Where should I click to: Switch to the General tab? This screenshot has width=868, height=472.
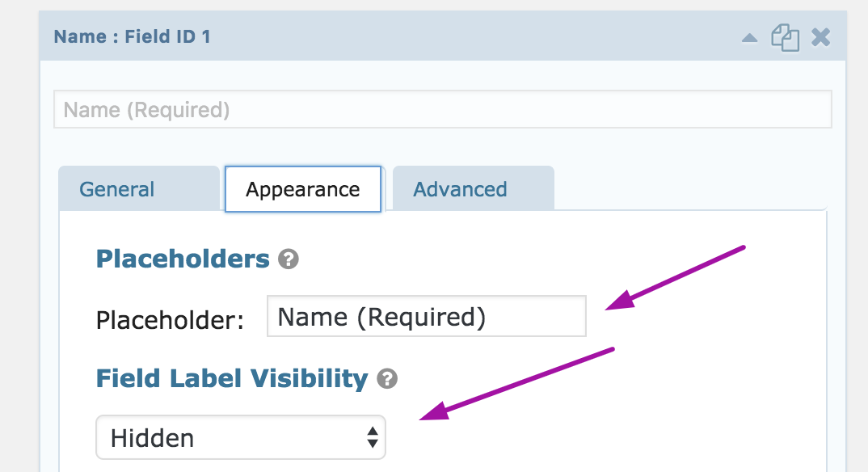click(117, 189)
